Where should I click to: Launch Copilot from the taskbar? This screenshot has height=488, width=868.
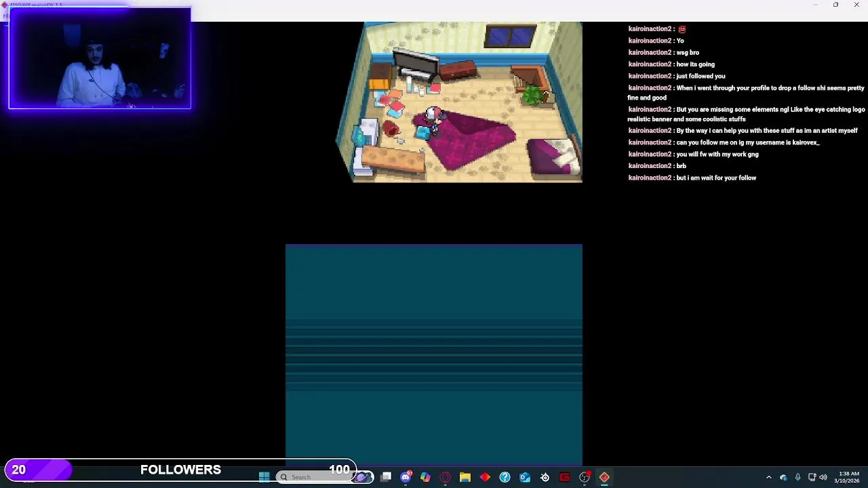click(425, 477)
